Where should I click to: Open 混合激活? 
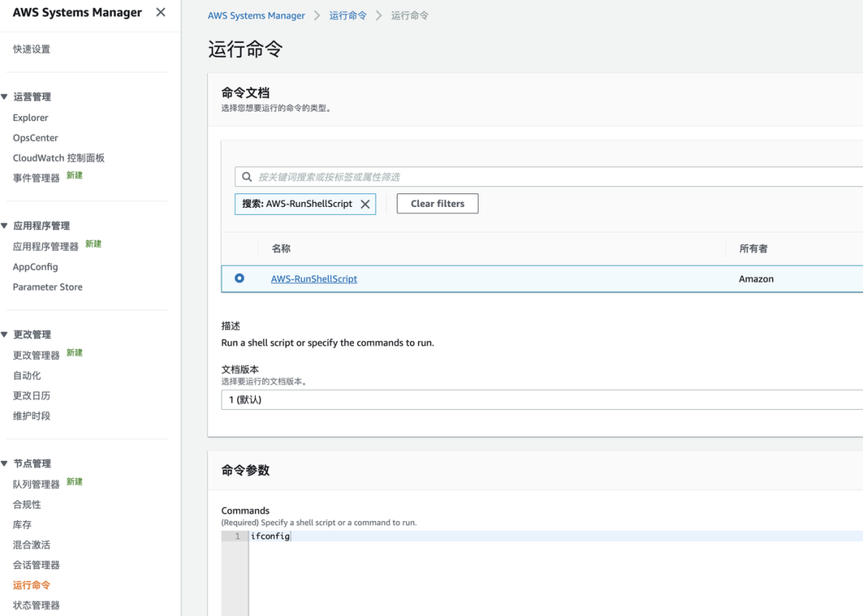point(31,545)
